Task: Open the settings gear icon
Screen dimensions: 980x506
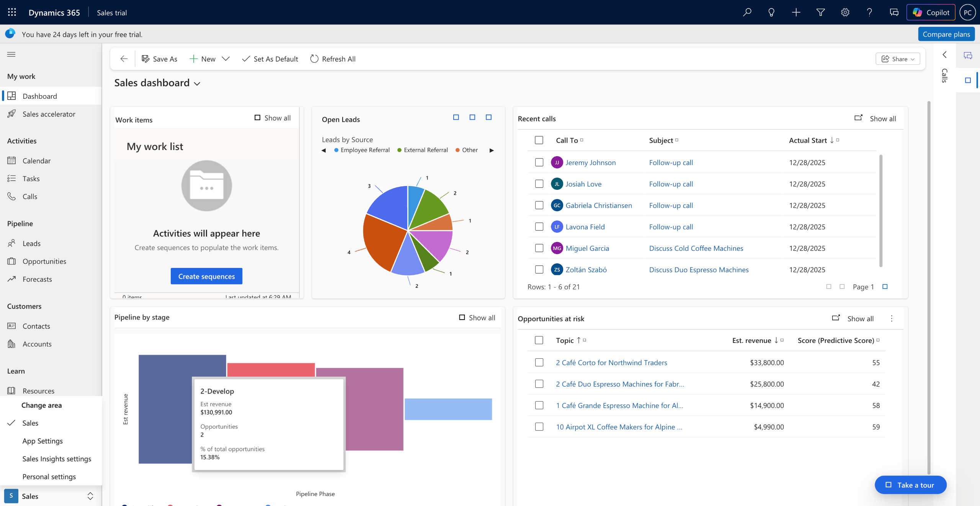Action: pos(845,12)
